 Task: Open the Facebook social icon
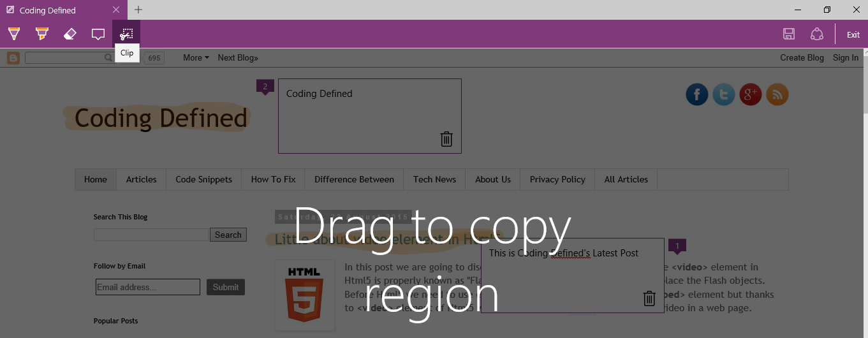click(697, 94)
